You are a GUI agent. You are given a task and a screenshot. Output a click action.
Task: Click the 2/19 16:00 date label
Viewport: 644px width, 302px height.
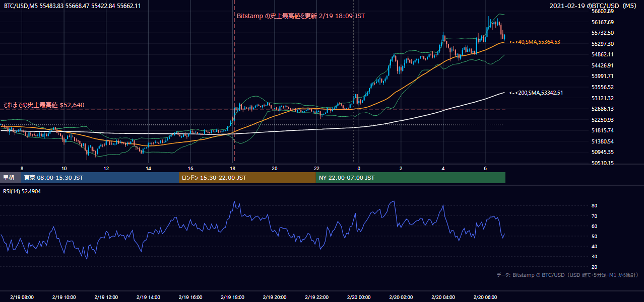(x=190, y=297)
